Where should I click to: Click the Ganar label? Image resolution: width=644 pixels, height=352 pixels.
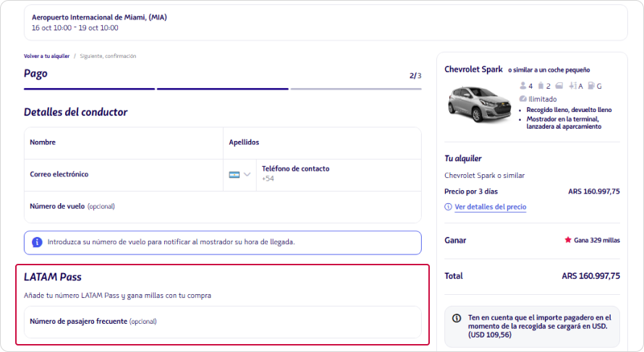[455, 241]
